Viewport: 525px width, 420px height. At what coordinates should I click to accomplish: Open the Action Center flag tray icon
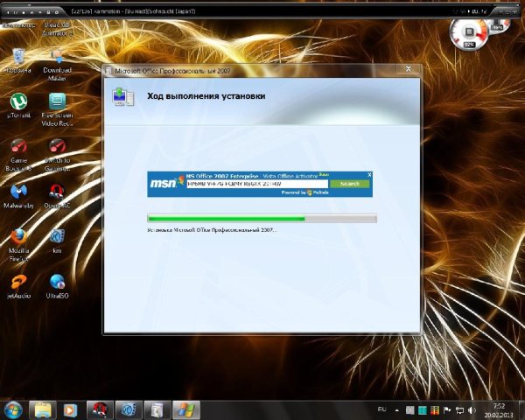click(x=447, y=410)
